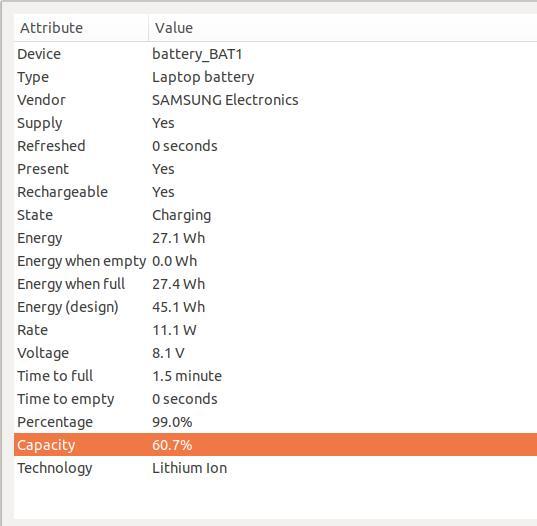This screenshot has width=537, height=526.
Task: Select the Energy when full row
Action: 276,284
